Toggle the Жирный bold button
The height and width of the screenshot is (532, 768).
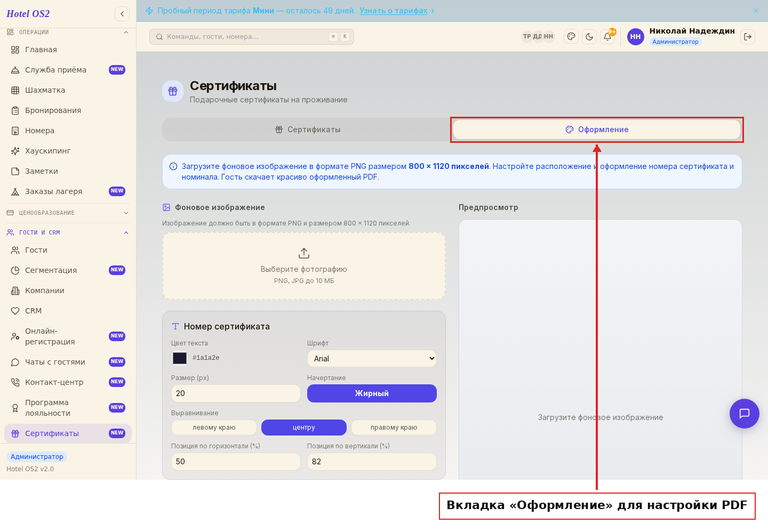372,393
